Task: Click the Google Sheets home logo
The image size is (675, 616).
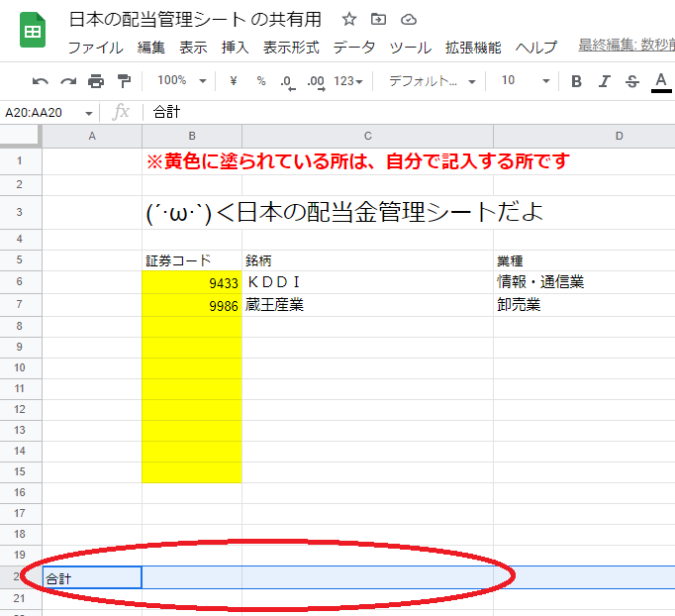Action: click(x=33, y=31)
